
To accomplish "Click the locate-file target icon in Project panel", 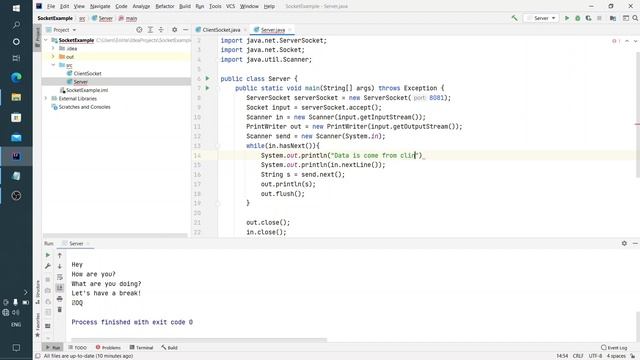I will pyautogui.click(x=139, y=30).
